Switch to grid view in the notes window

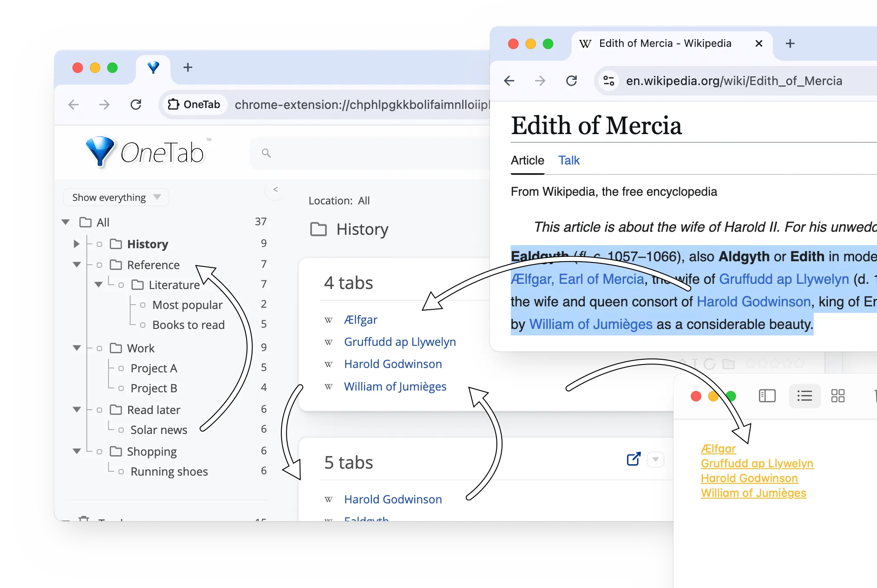838,396
